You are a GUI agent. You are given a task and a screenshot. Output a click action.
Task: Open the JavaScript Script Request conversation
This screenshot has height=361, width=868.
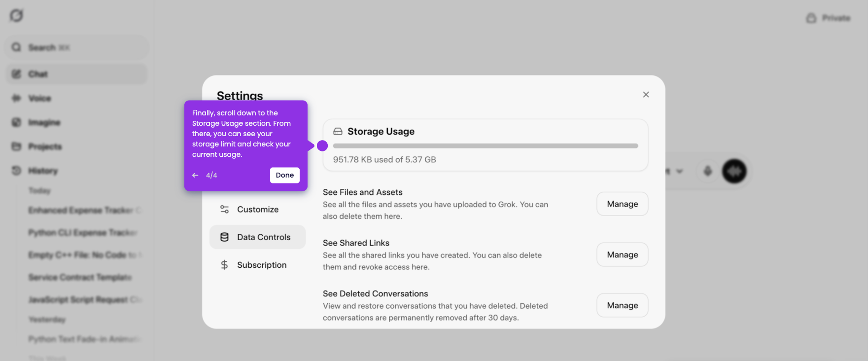point(85,299)
